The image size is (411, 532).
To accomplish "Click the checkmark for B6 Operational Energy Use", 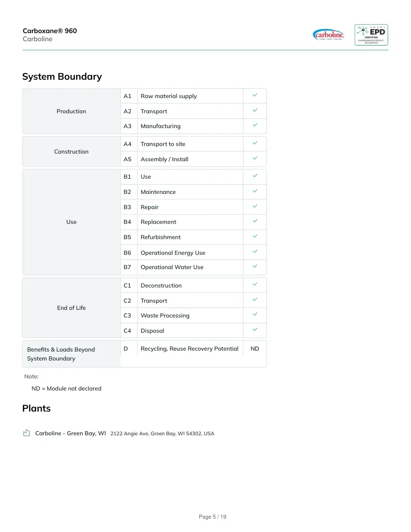I will (255, 251).
